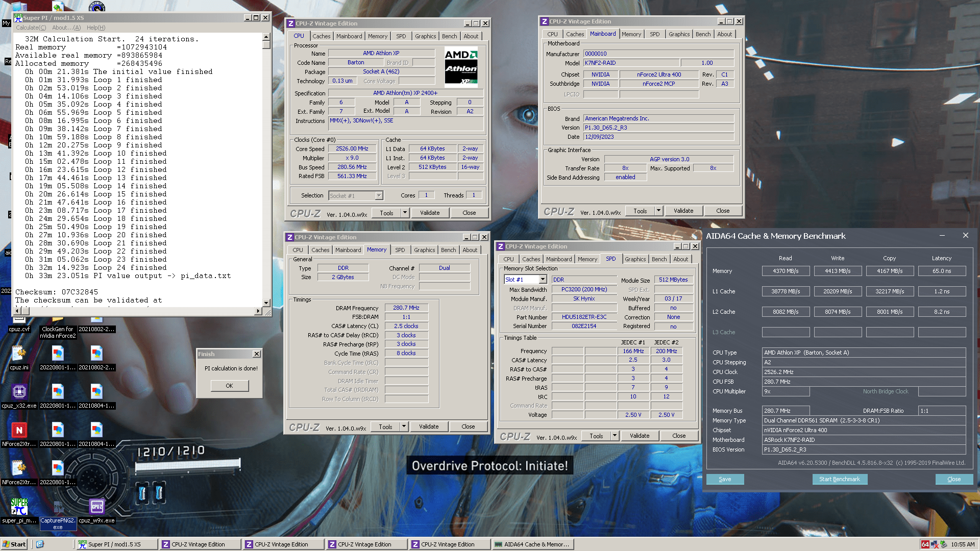Switch to Graphics tab in CPU-Z Mainboard window
Screen dimensions: 980x551
point(679,34)
